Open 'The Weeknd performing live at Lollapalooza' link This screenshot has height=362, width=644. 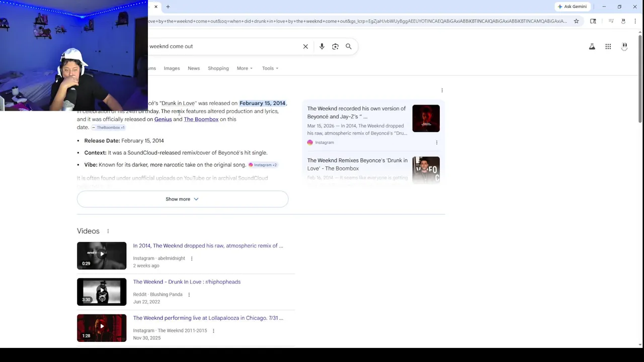(x=208, y=318)
